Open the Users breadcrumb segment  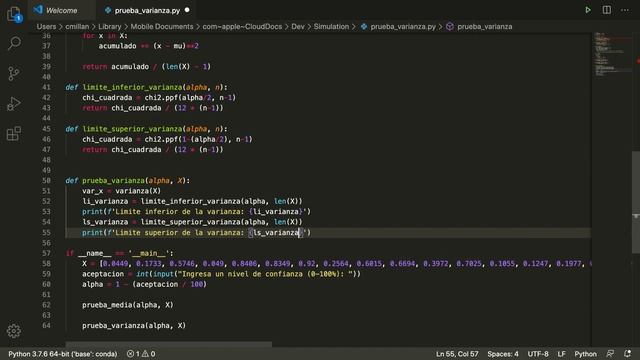[46, 27]
